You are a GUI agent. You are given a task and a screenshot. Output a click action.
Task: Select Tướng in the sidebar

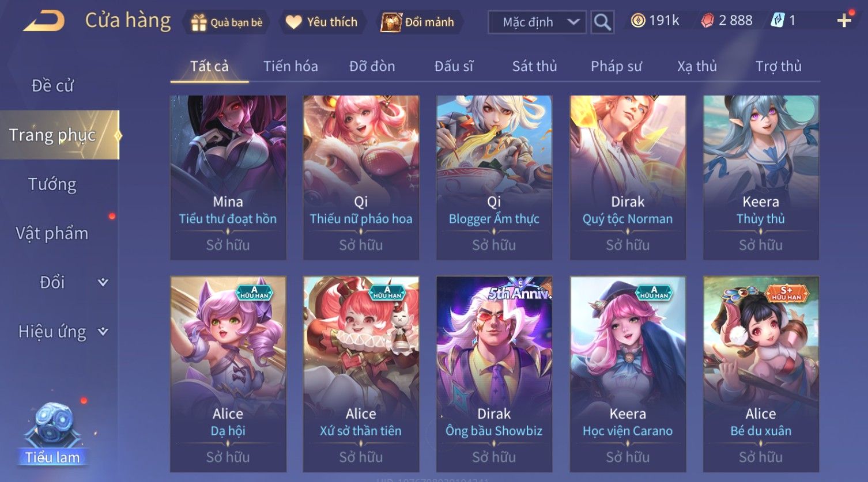(x=52, y=184)
